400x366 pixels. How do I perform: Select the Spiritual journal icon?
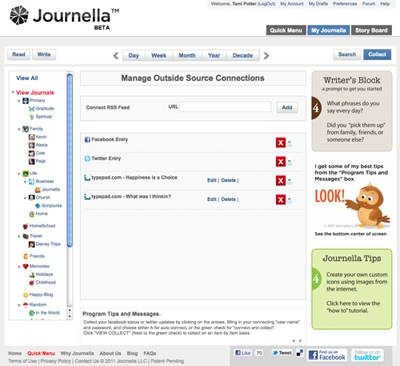pyautogui.click(x=32, y=117)
